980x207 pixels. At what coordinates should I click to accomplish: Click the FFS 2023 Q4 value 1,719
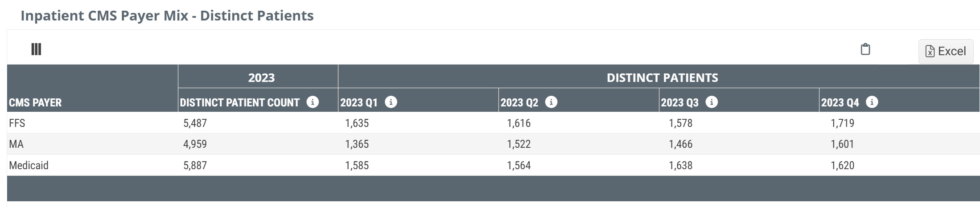(x=842, y=123)
